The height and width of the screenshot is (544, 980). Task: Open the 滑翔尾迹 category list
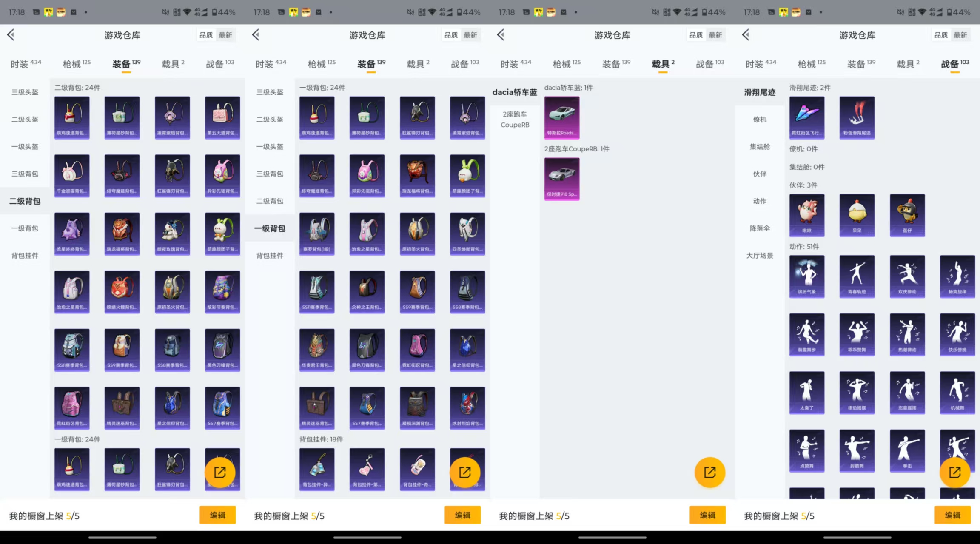tap(760, 92)
